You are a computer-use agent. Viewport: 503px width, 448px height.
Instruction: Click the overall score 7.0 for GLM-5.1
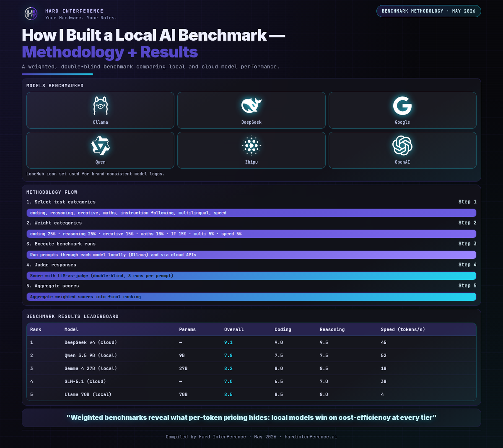coord(228,381)
